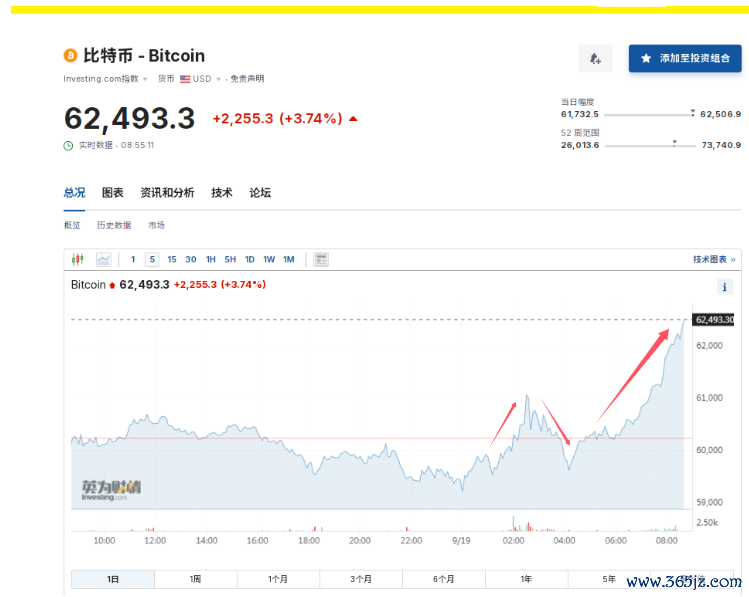Select the 1W interval

(269, 259)
